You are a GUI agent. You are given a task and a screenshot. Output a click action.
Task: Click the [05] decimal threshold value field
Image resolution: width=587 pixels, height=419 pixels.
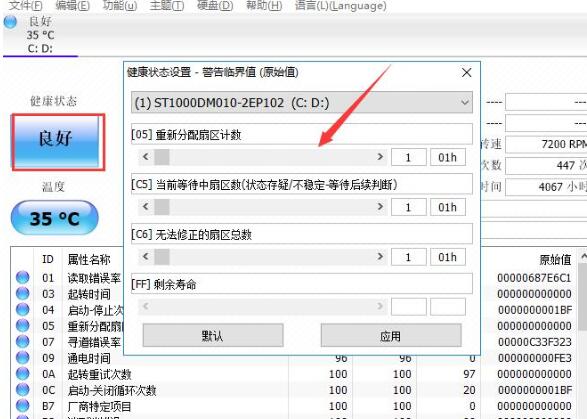(408, 157)
